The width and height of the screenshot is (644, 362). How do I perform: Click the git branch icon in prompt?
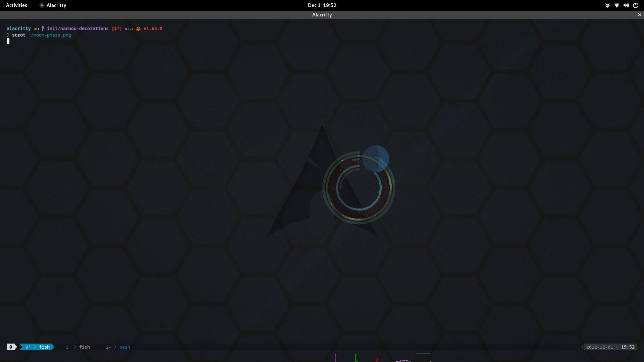(x=43, y=28)
